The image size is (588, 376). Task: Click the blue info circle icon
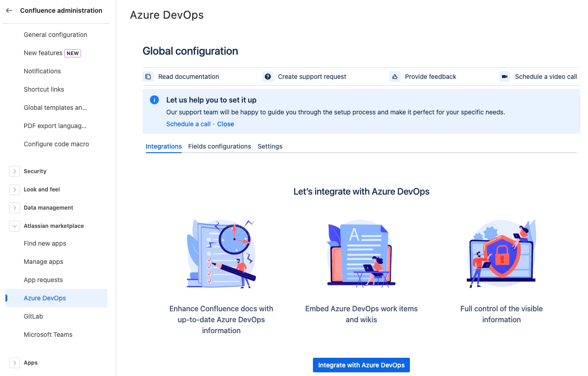(154, 100)
